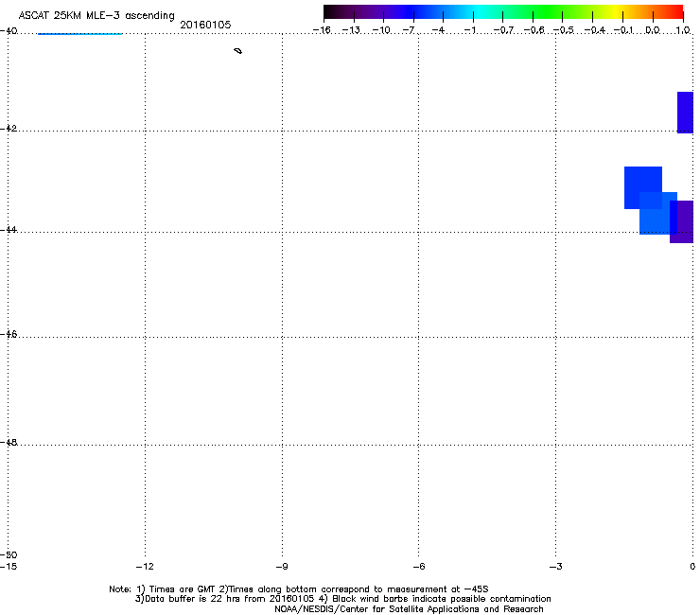Click the -50 latitude axis label
The image size is (700, 615).
tap(9, 554)
